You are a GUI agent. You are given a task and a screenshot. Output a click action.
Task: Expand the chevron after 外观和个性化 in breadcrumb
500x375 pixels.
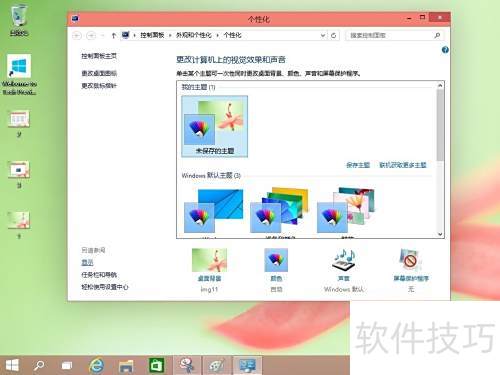click(217, 35)
